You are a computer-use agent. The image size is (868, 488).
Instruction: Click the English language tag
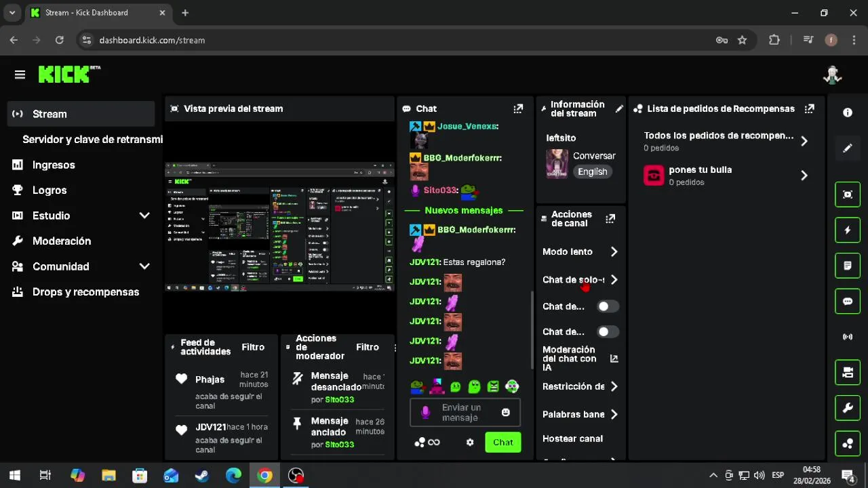(x=593, y=171)
